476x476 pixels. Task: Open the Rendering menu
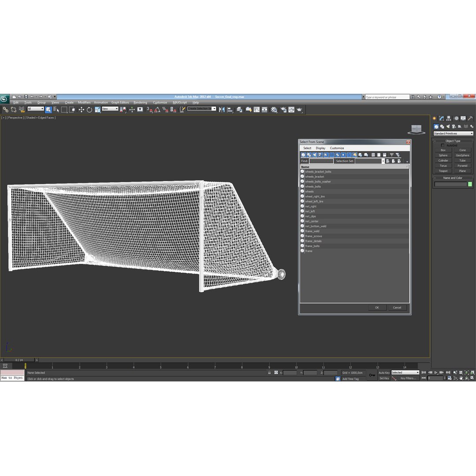[140, 103]
